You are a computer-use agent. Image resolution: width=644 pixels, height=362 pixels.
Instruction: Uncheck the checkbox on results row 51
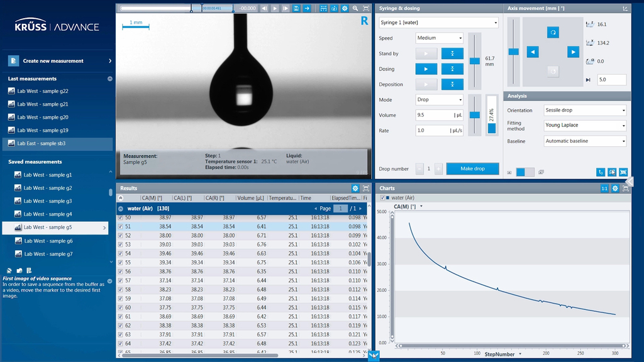coord(120,225)
